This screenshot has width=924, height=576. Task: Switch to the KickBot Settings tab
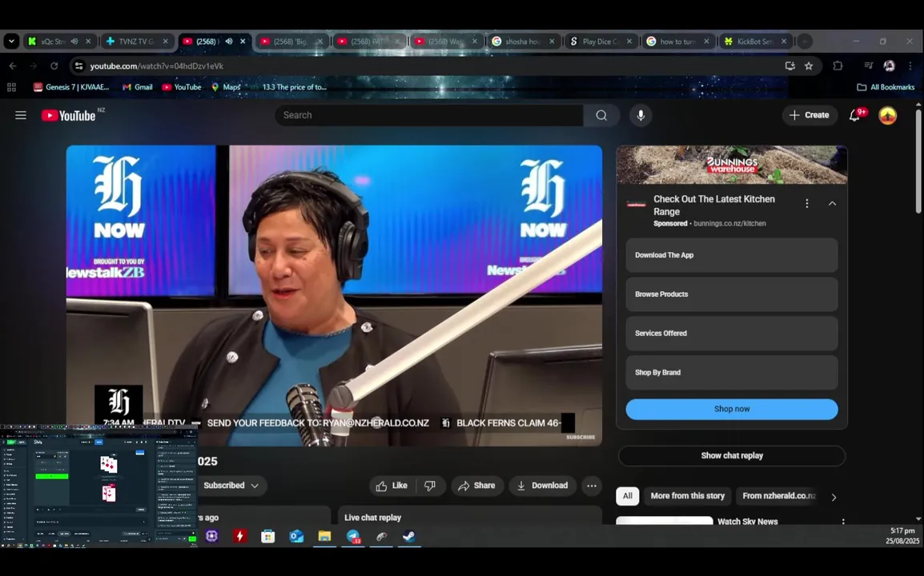pos(755,42)
